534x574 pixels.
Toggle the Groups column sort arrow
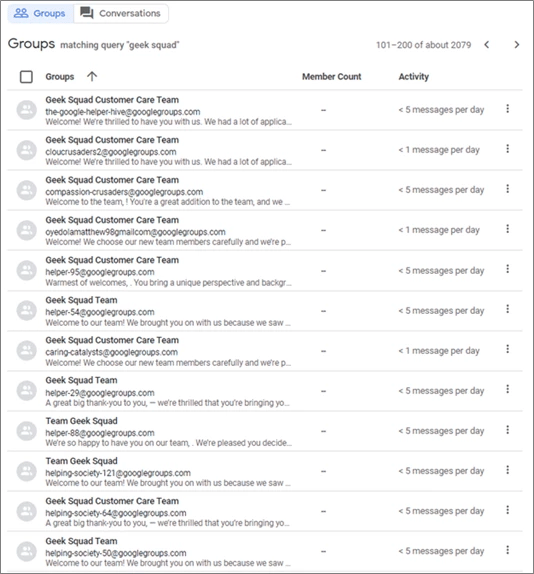click(x=92, y=77)
